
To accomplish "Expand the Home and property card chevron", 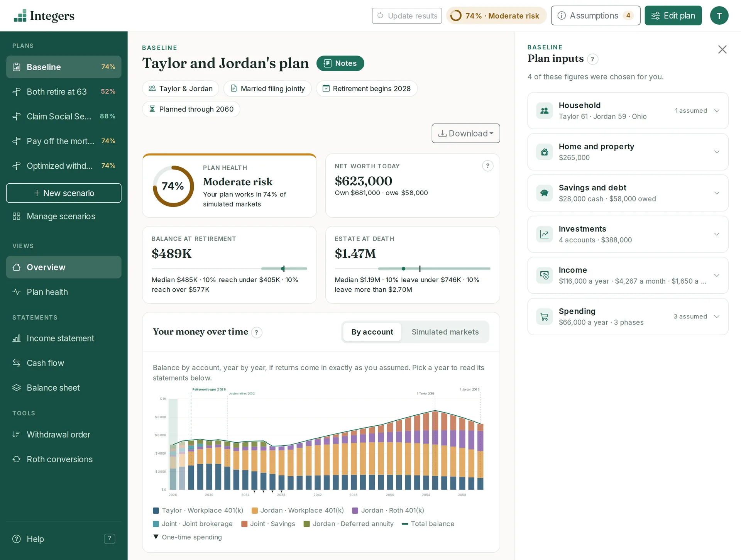I will tap(717, 152).
